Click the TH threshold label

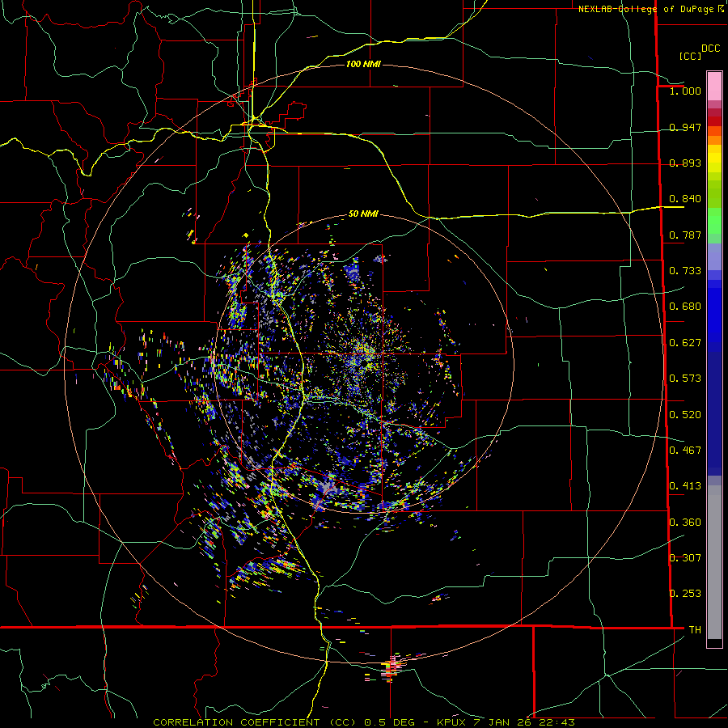click(695, 630)
